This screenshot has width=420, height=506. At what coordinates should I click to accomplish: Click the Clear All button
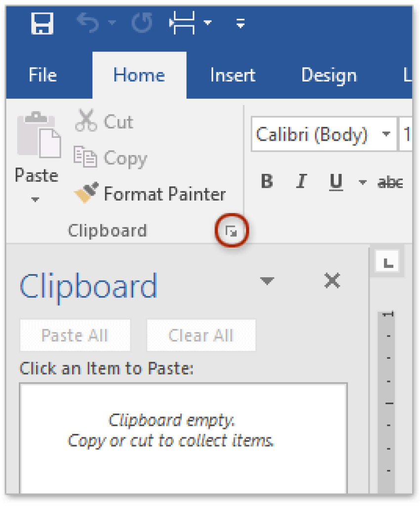click(x=201, y=335)
